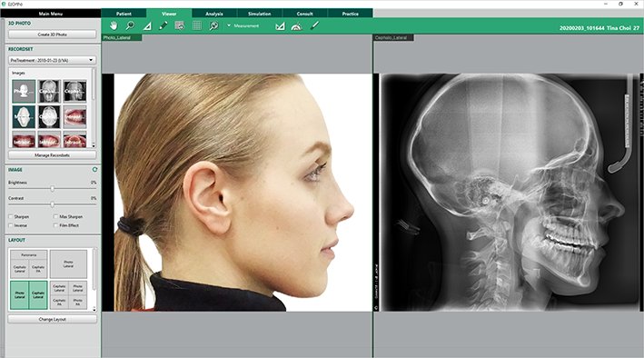Open the Simulation tab
Screen dimensions: 644x358
pos(260,14)
